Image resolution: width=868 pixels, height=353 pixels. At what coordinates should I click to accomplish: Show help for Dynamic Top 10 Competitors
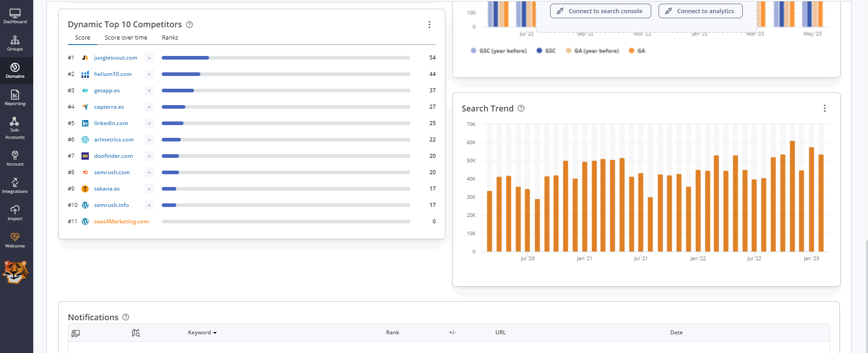click(x=189, y=25)
